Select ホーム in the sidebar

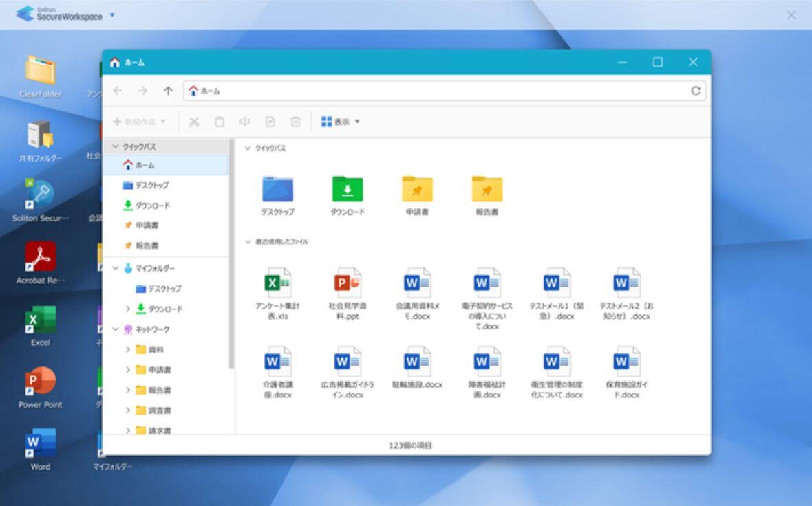coord(166,165)
